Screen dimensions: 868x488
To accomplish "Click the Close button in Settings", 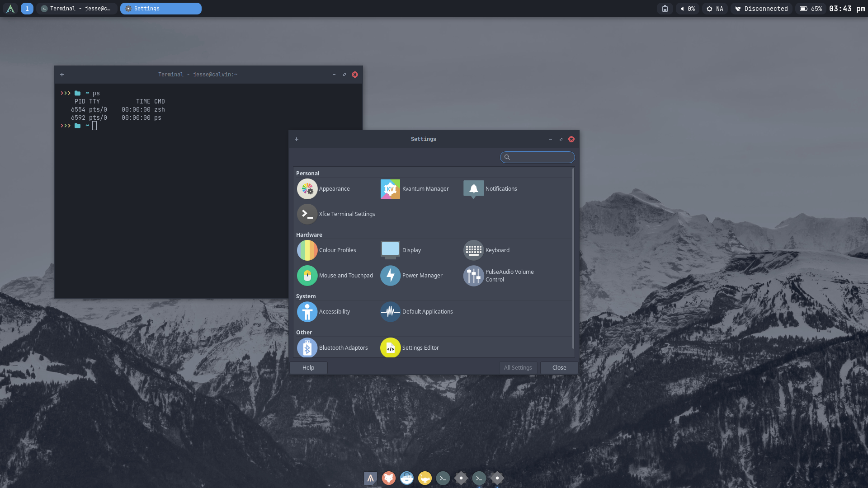I will click(x=559, y=368).
